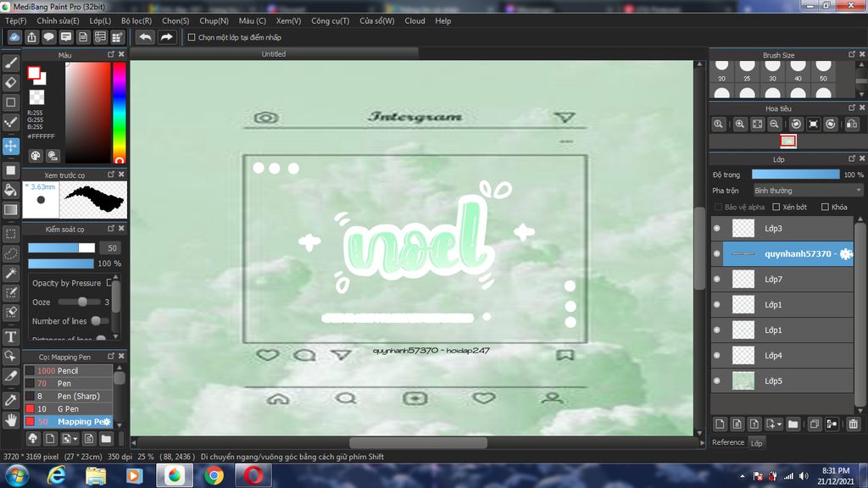
Task: Hide the Lớp3 layer
Action: 717,228
